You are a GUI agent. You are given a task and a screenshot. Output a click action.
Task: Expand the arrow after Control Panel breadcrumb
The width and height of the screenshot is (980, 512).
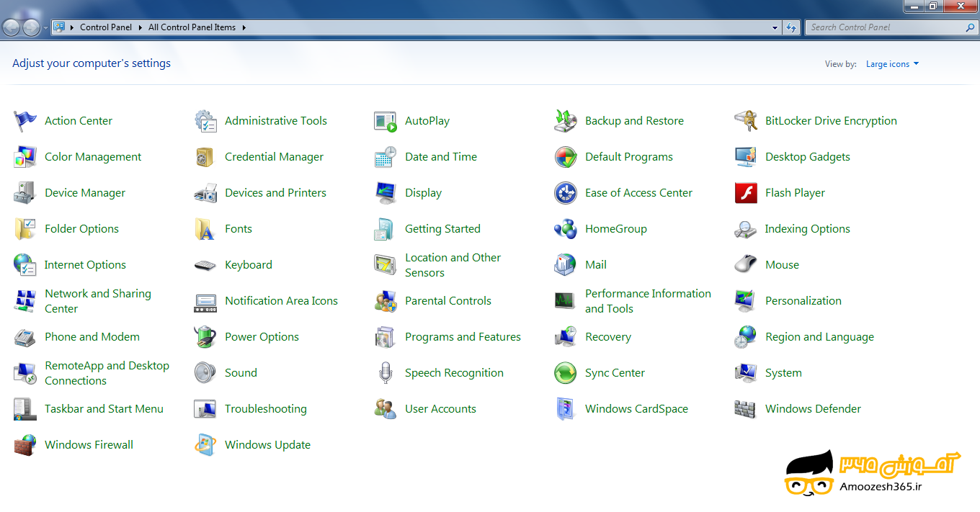tap(140, 27)
